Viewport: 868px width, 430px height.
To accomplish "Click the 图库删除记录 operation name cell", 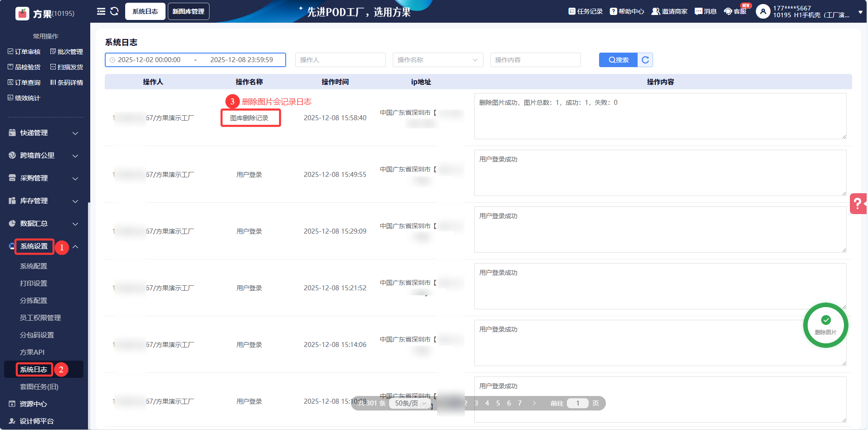I will (x=249, y=118).
